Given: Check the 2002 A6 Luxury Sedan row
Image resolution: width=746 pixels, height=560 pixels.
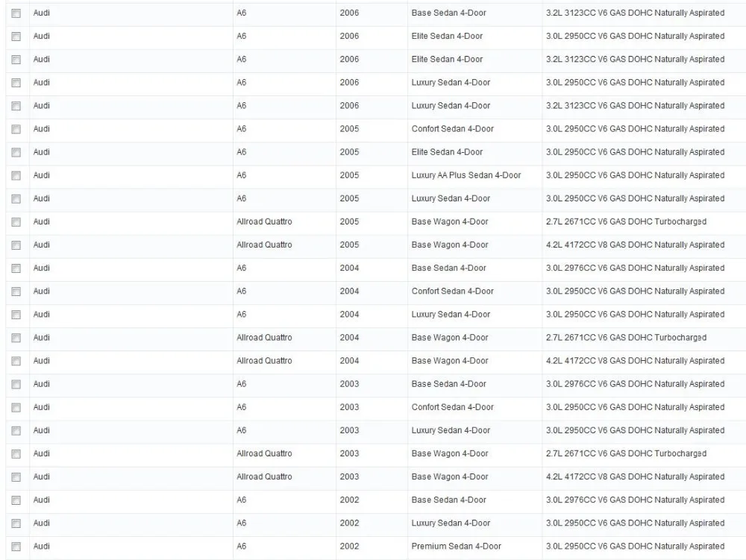Looking at the screenshot, I should (x=16, y=524).
